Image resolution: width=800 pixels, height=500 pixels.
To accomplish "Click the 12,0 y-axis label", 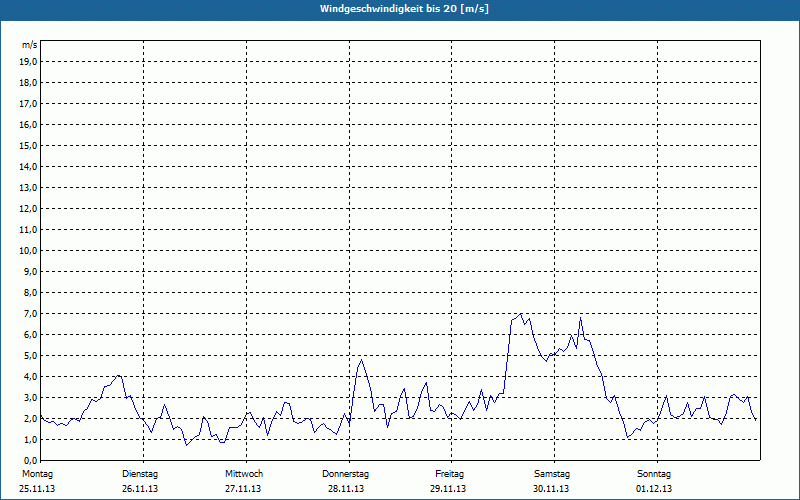I will [28, 208].
